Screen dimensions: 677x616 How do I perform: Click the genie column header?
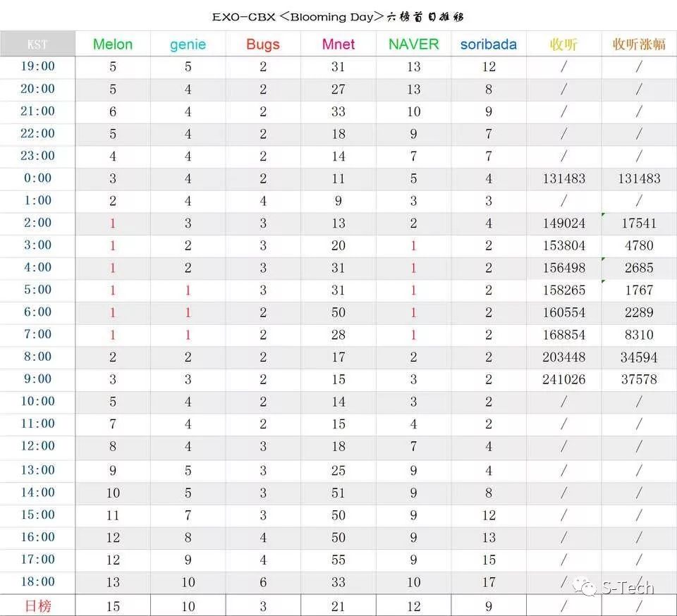[188, 44]
